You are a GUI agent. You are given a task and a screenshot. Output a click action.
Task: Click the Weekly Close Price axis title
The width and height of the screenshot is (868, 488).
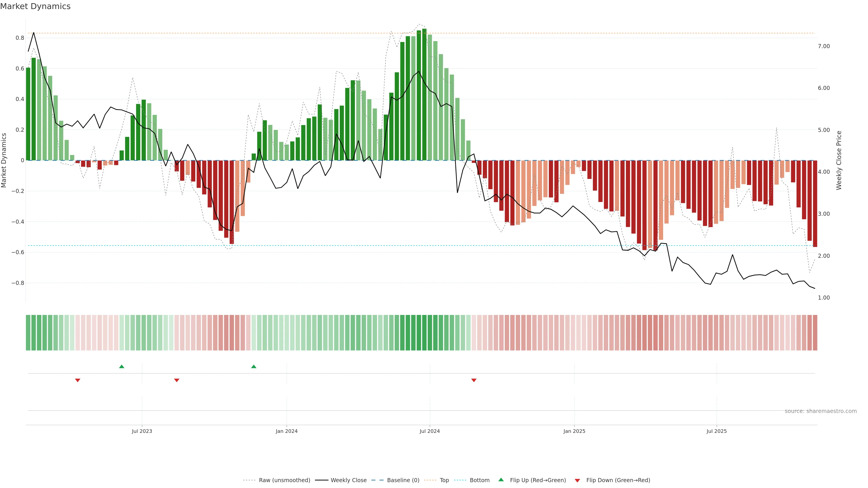point(839,160)
